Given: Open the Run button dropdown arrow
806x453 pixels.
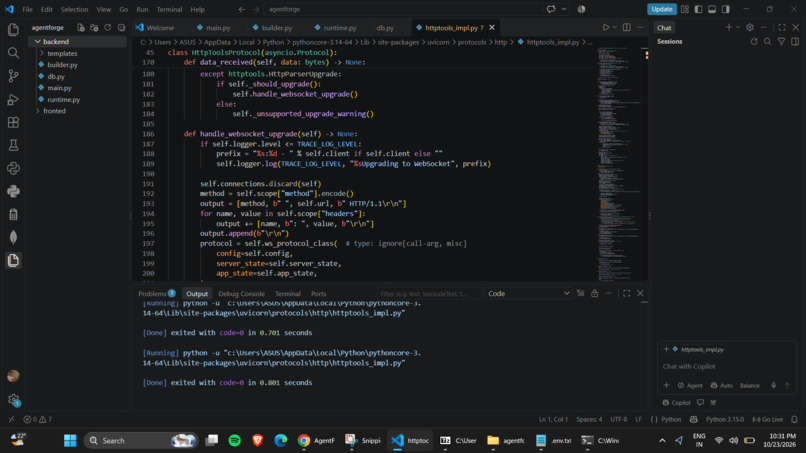Looking at the screenshot, I should [614, 27].
